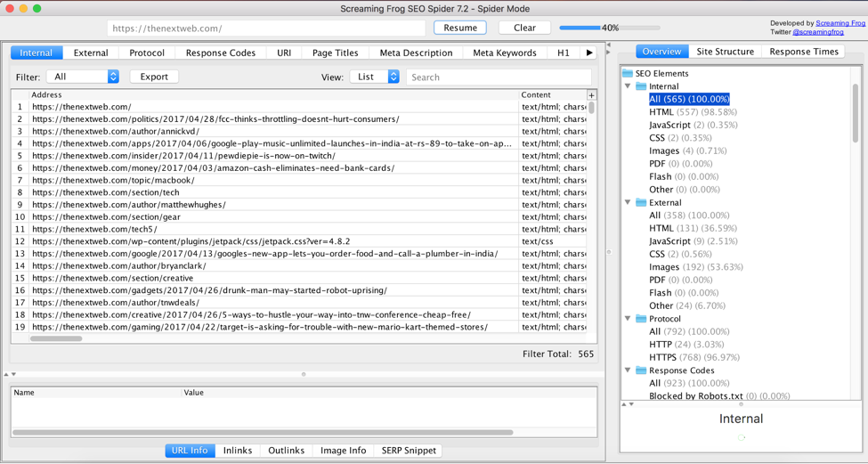868x464 pixels.
Task: Select External All (358) tree item
Action: (x=689, y=216)
